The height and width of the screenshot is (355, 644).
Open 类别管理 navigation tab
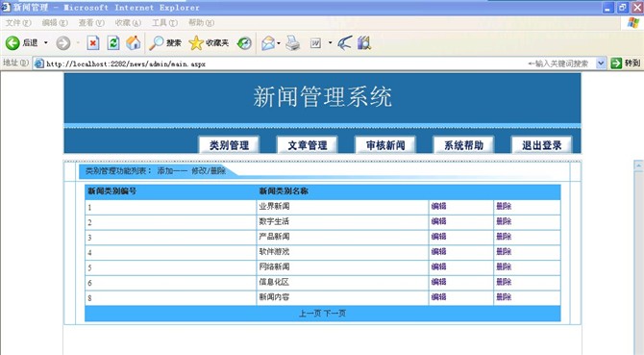point(229,145)
